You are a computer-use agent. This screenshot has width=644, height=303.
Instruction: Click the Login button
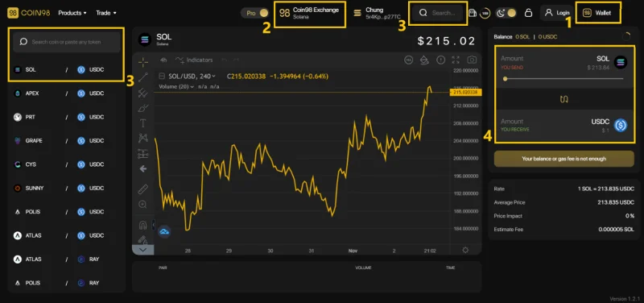[x=556, y=13]
